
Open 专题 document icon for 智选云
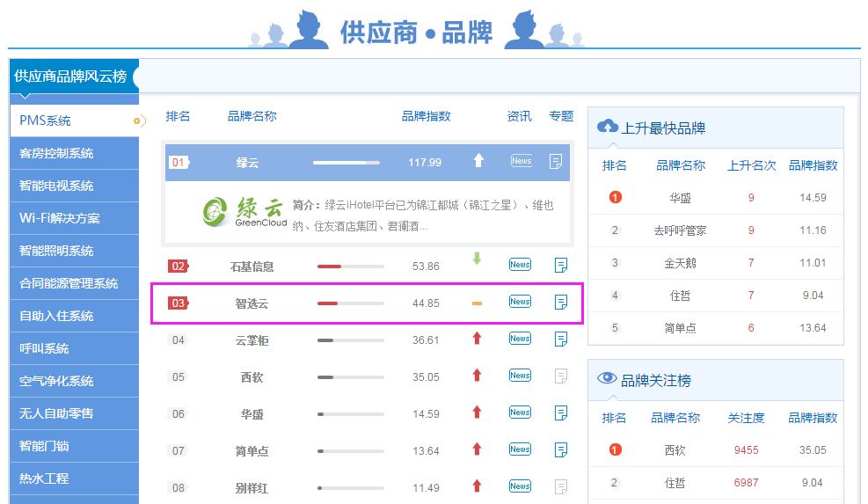point(561,303)
